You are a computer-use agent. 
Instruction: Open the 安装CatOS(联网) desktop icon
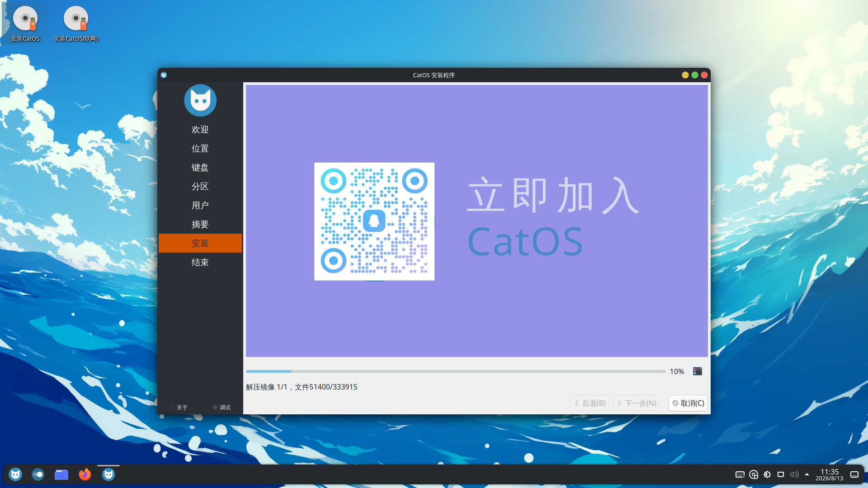tap(76, 23)
